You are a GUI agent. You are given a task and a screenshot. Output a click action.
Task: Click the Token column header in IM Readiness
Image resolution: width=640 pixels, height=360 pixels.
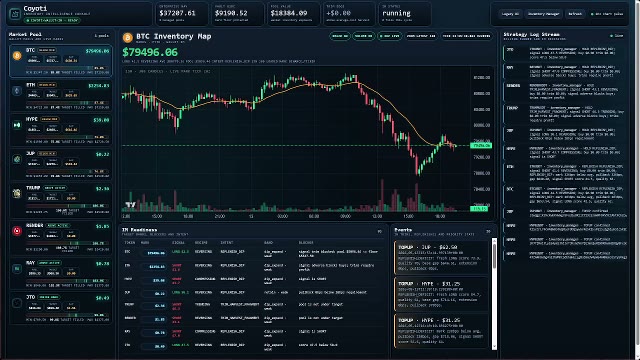pos(129,242)
